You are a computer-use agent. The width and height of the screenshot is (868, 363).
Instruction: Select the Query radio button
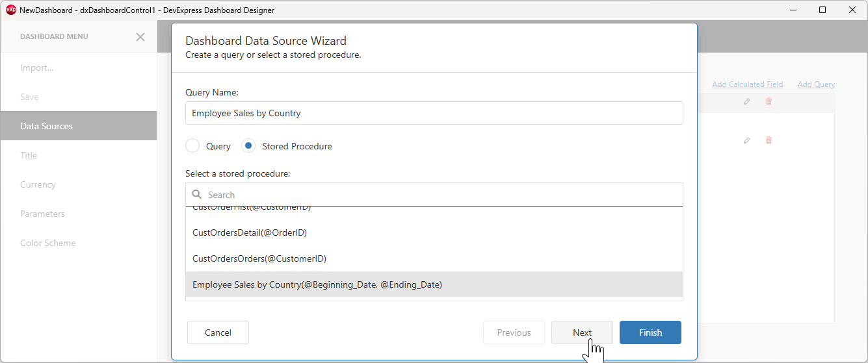click(x=192, y=146)
